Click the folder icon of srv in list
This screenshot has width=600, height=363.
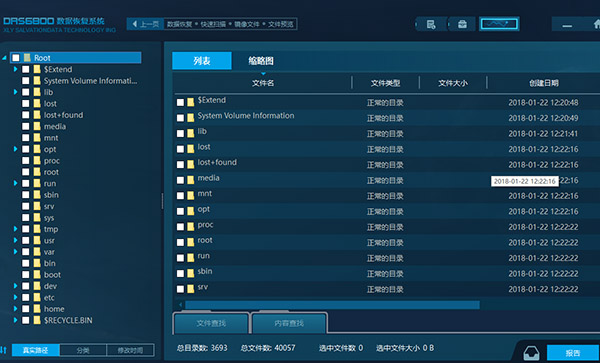click(x=190, y=289)
